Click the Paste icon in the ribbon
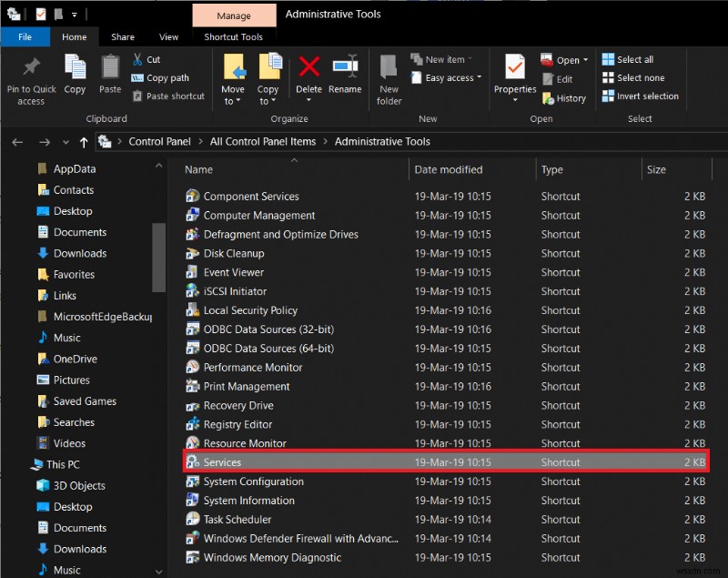Image resolution: width=728 pixels, height=578 pixels. 108,76
